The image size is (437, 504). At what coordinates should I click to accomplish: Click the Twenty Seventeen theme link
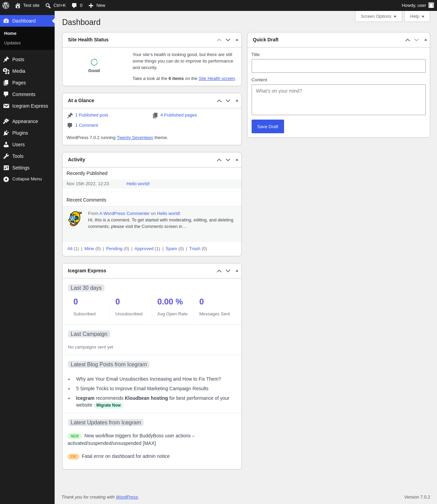(135, 138)
